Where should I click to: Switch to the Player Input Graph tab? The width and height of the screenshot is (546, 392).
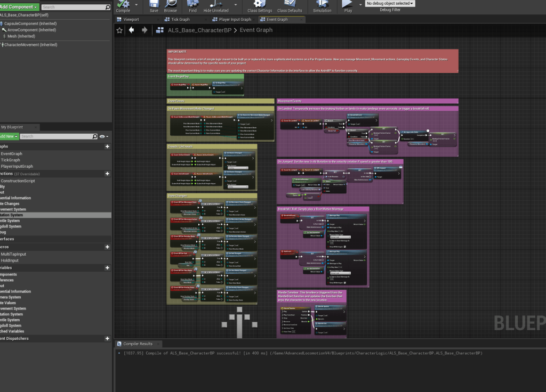(235, 19)
